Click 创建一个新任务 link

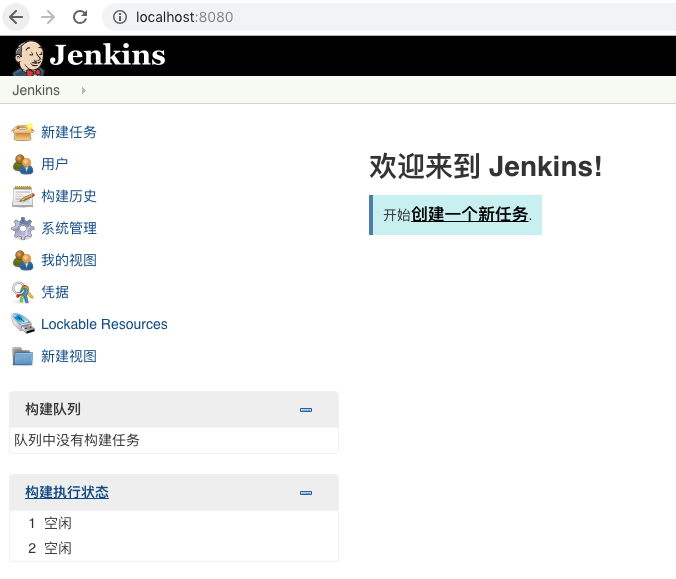point(469,214)
